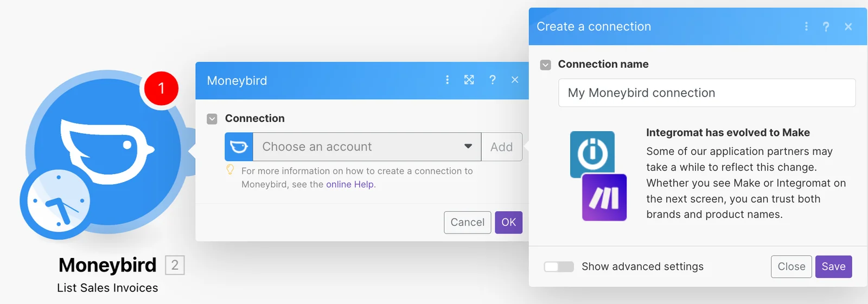Open the Choose an account dropdown

coord(367,147)
